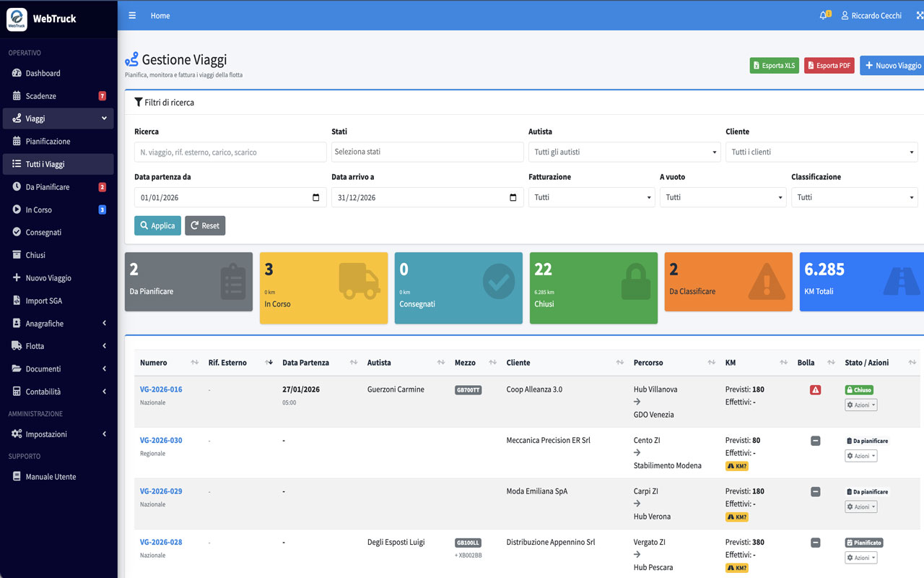Click the Ricerca search input field
The height and width of the screenshot is (578, 924).
point(230,152)
